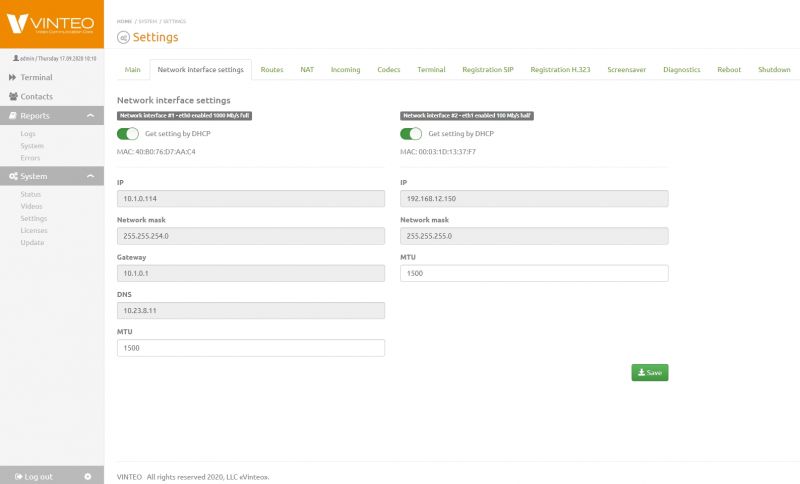Open the Registration H.323 tab
Viewport: 800px width, 484px height.
(560, 69)
